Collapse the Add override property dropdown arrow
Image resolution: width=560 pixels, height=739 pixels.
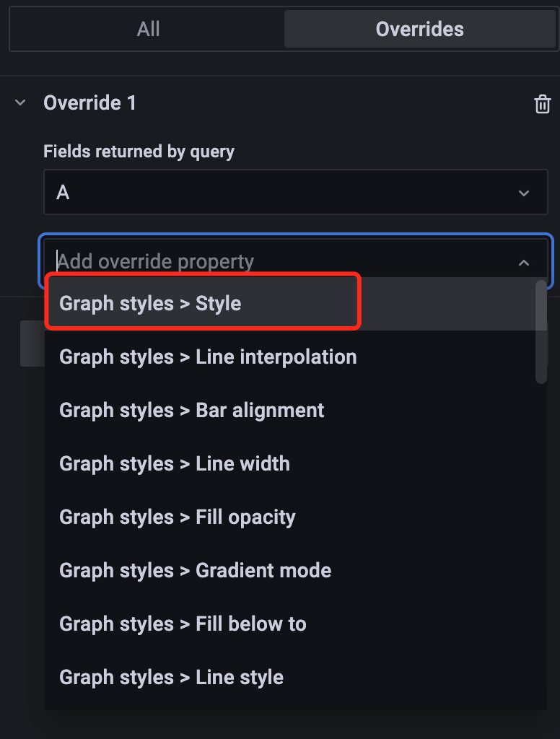point(524,262)
